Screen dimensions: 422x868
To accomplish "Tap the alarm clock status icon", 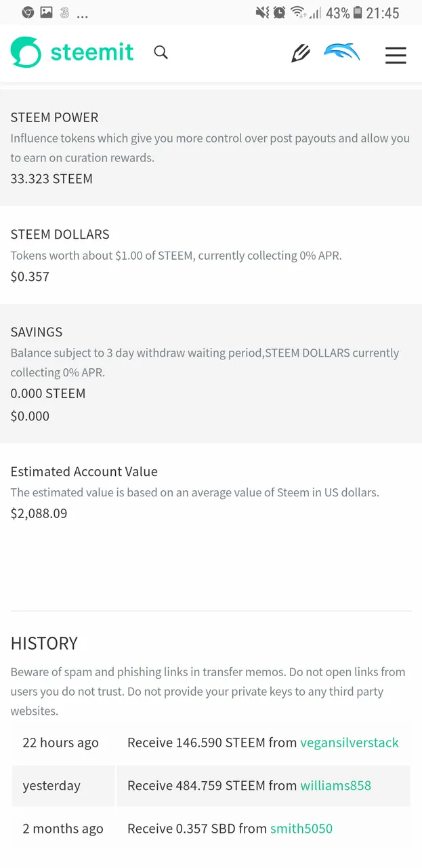I will 279,12.
